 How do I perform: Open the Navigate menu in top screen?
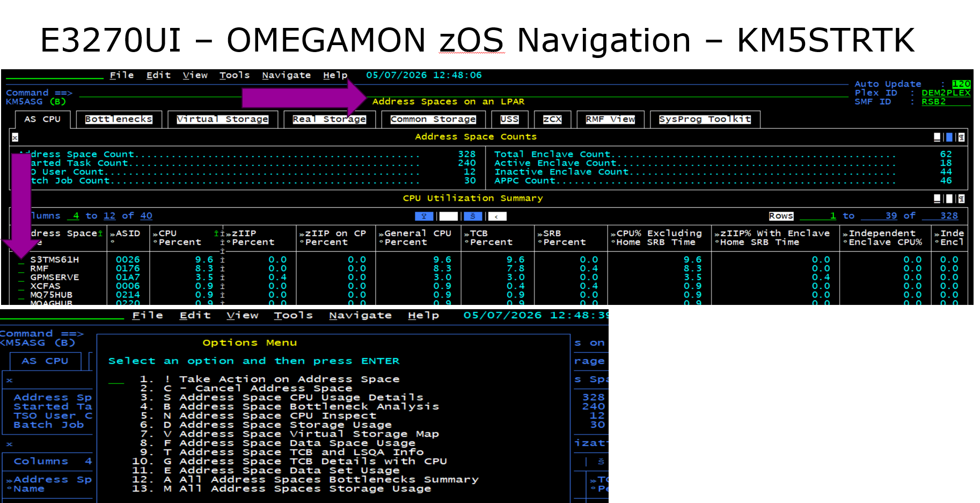(286, 75)
